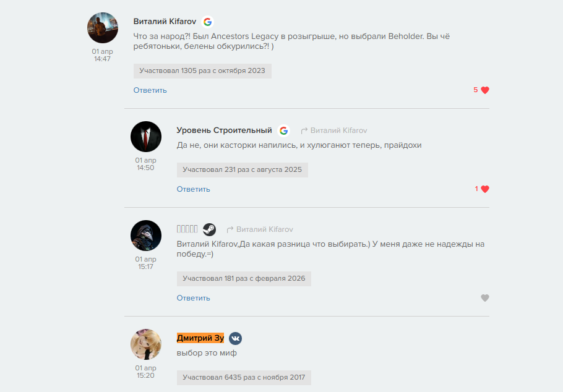Click the Steam icon in third comment
563x392 pixels.
tap(209, 229)
